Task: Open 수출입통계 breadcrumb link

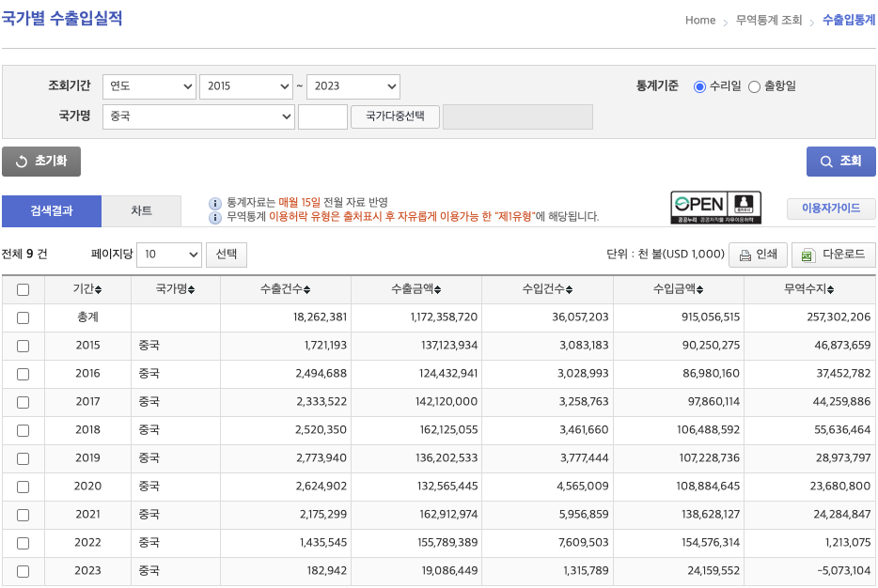Action: point(848,20)
